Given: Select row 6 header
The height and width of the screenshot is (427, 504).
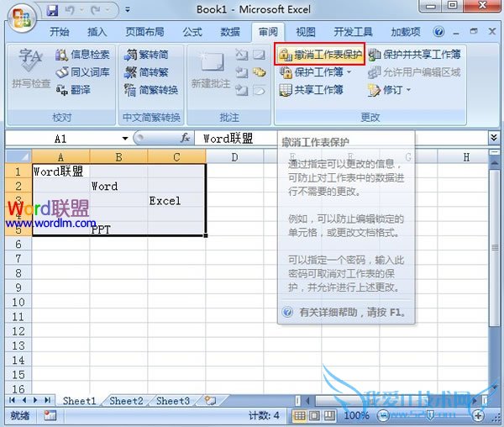Looking at the screenshot, I should click(18, 244).
